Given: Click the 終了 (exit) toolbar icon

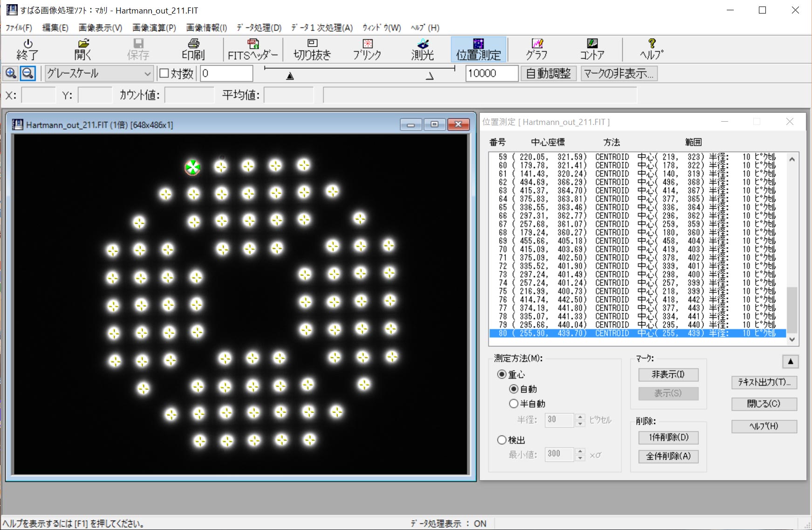Looking at the screenshot, I should (x=27, y=49).
